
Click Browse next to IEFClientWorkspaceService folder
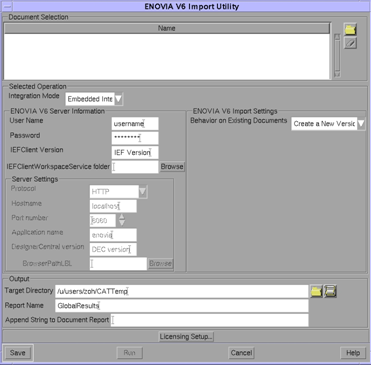point(172,167)
